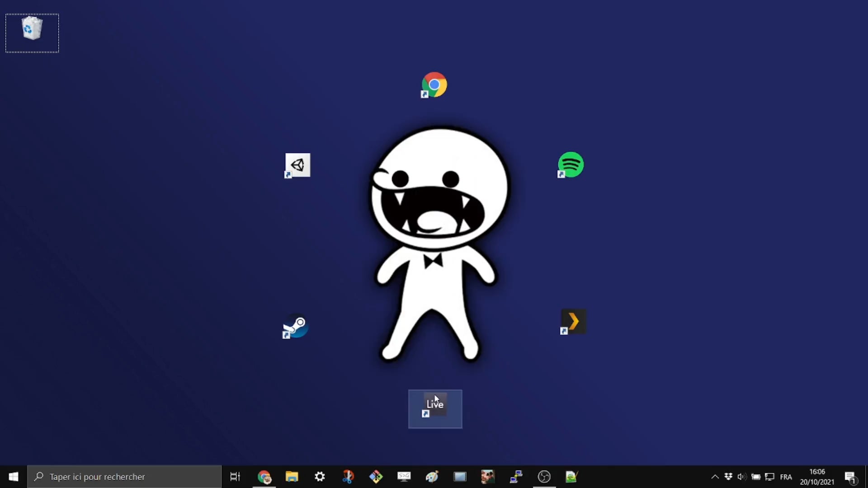This screenshot has width=868, height=488.
Task: Switch to OBS Studio in the taskbar
Action: [544, 477]
